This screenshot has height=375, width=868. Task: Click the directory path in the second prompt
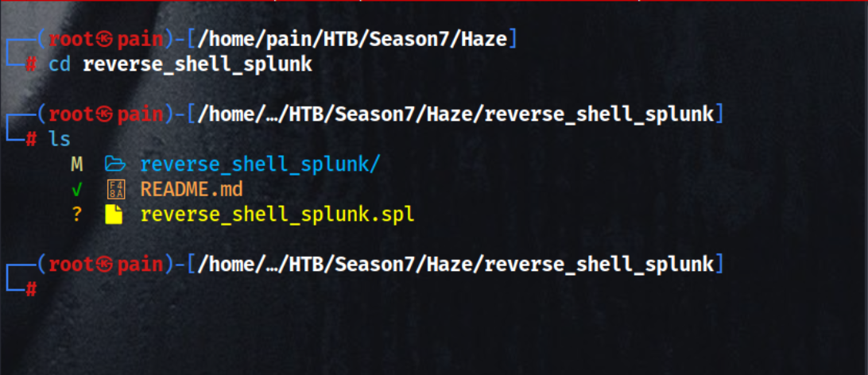(x=455, y=114)
